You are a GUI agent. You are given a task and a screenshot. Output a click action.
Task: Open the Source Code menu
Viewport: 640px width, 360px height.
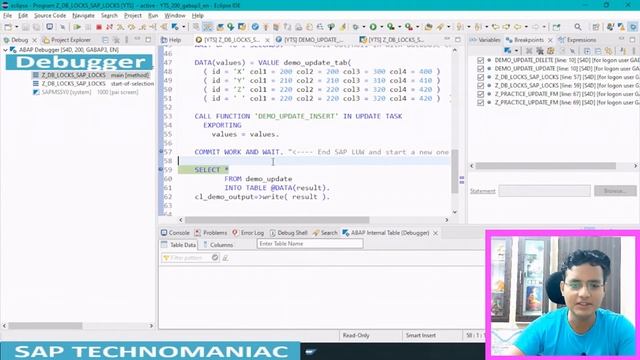50,16
